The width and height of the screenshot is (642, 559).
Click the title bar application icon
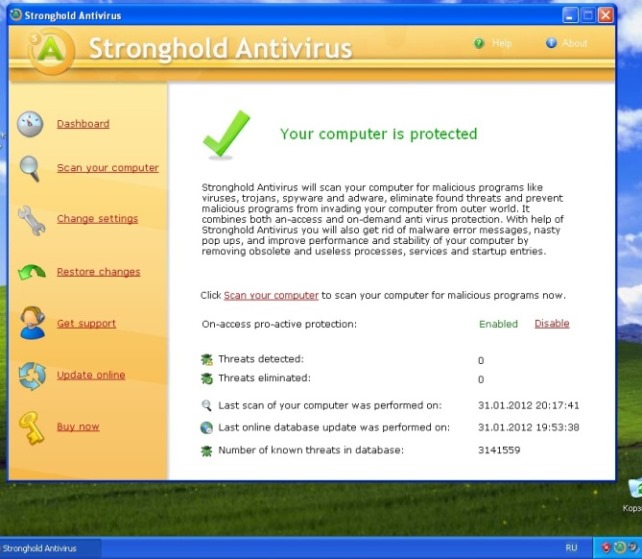coord(16,15)
